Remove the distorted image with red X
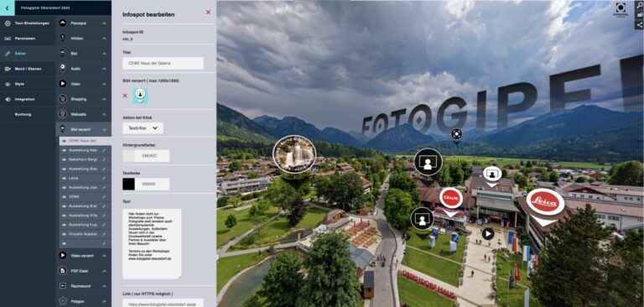Image resolution: width=644 pixels, height=307 pixels. (125, 96)
